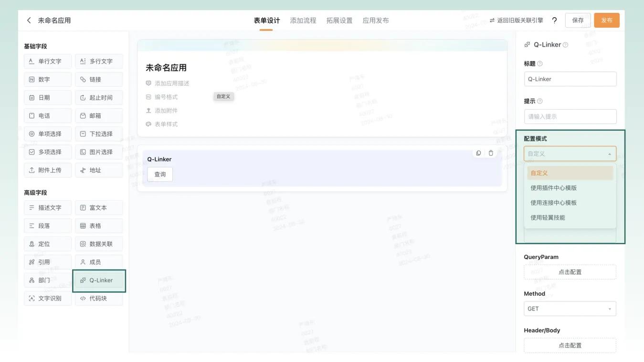Add the 单项选择 field
The width and height of the screenshot is (644, 362).
click(48, 134)
